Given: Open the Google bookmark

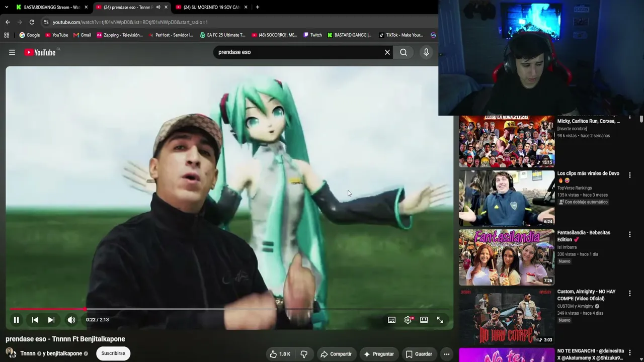Looking at the screenshot, I should 30,35.
